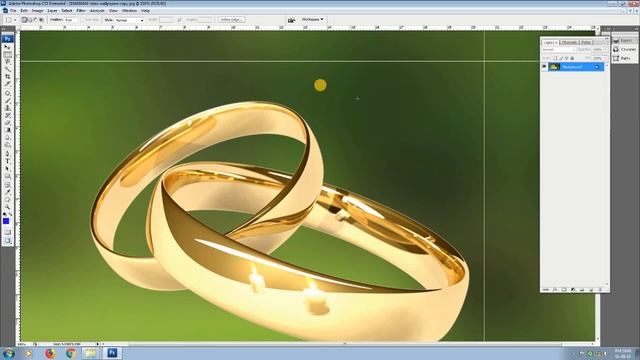Screen dimensions: 640x360
Task: Choose New selection mode in the options bar
Action: tap(24, 20)
